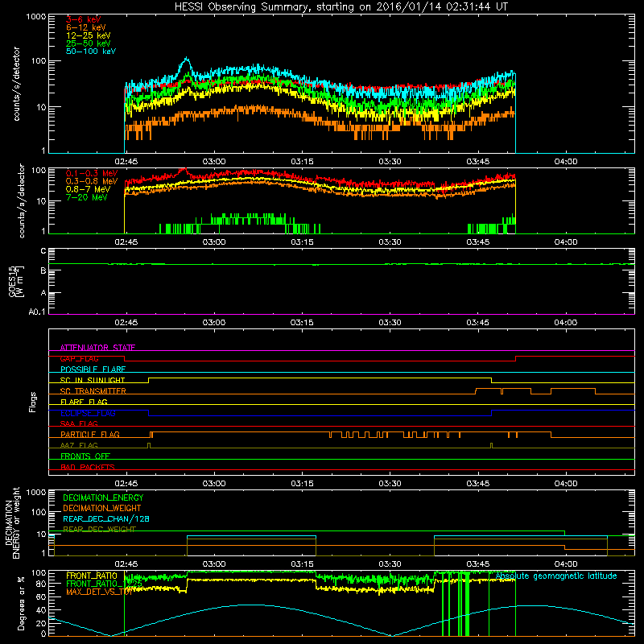Viewport: 644px width, 644px height.
Task: Select the FRONT_RATIO legend label
Action: coord(92,576)
